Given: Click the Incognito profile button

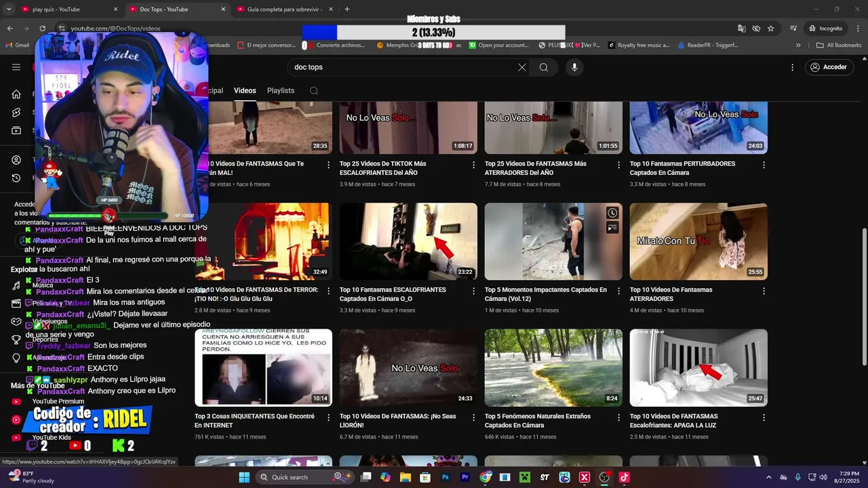Looking at the screenshot, I should tap(825, 28).
